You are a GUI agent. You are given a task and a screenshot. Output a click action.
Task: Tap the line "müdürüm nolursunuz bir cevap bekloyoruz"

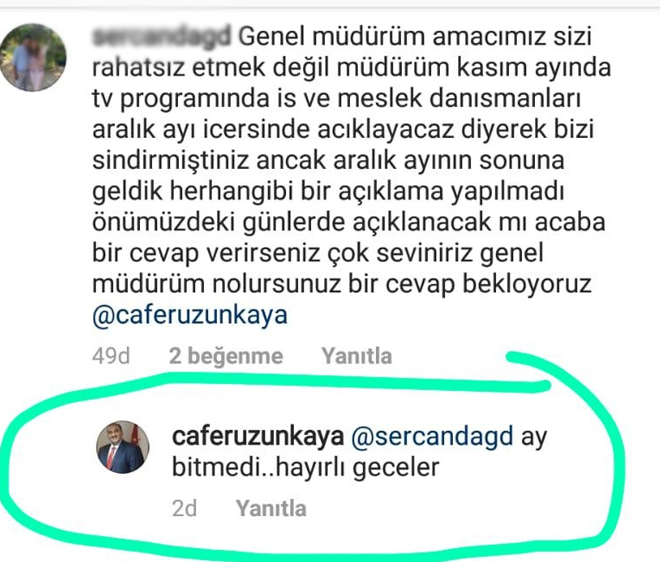342,284
